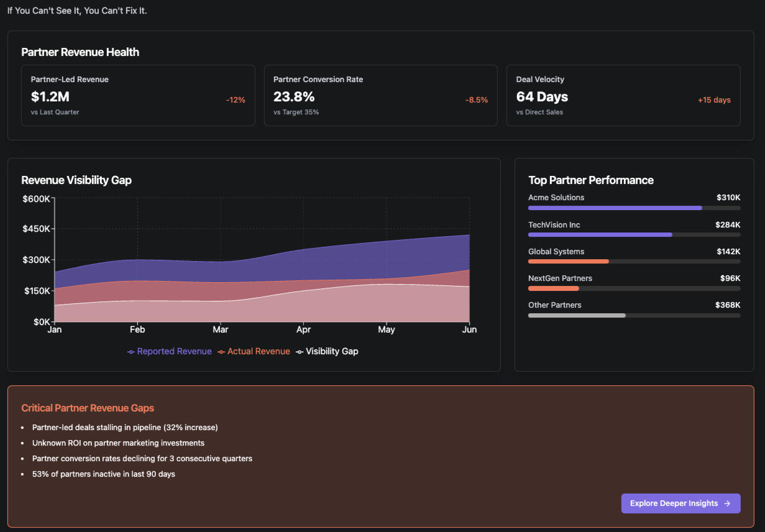Open the Deal Velocity metric card
The width and height of the screenshot is (765, 532).
click(x=623, y=96)
